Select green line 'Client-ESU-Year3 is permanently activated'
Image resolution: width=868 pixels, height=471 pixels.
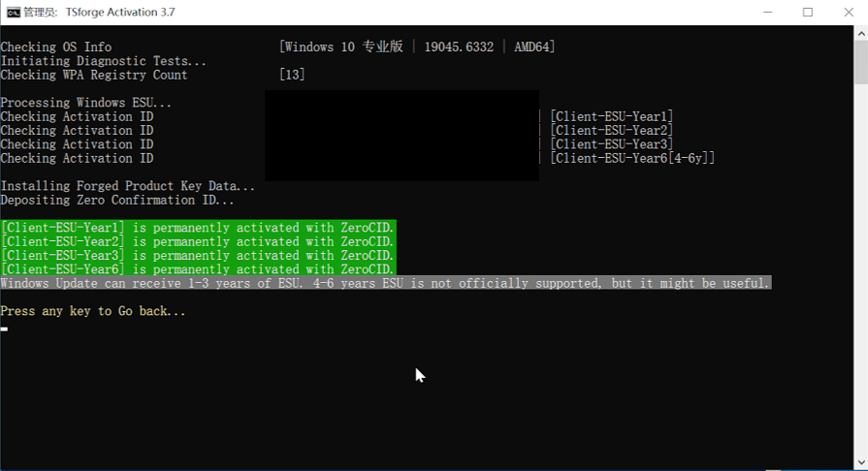click(198, 256)
